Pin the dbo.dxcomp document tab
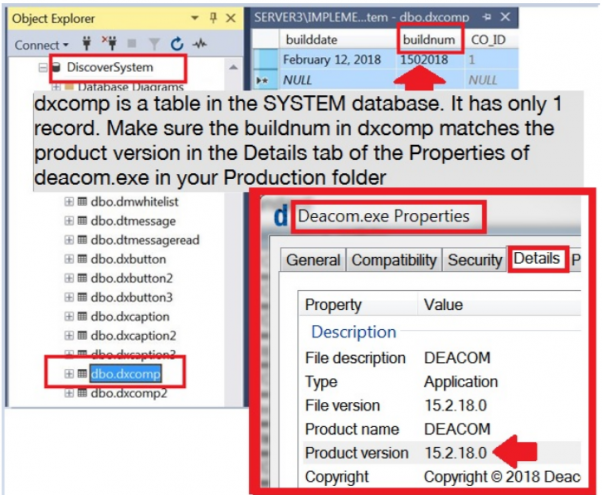 tap(487, 17)
